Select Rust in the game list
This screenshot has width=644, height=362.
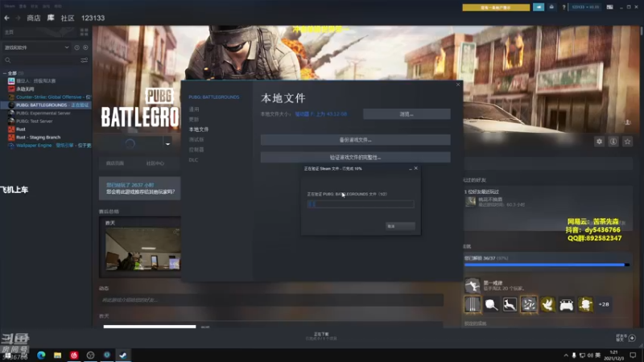coord(21,130)
